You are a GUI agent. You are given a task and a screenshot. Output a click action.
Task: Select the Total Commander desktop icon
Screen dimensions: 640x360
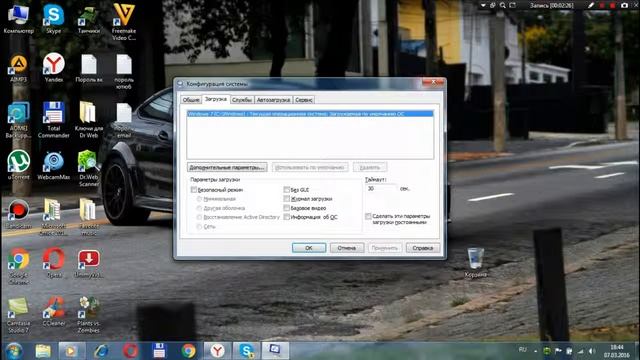(53, 120)
